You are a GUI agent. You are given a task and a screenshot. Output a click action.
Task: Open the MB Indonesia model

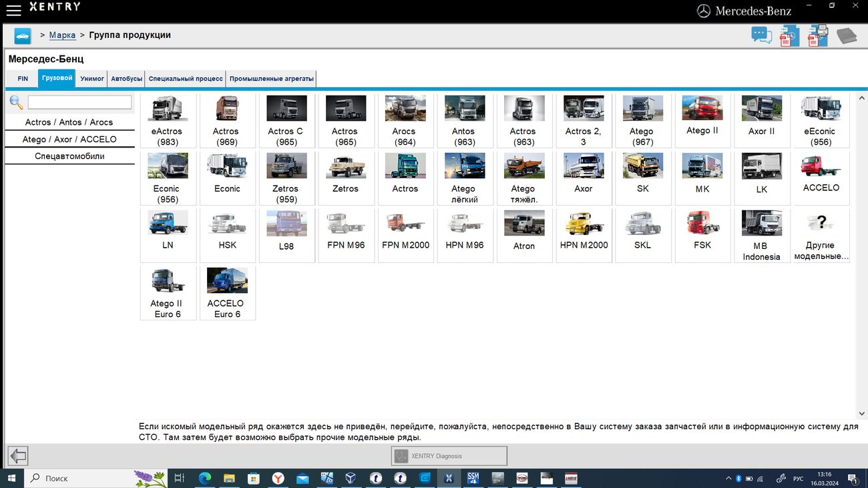point(762,236)
